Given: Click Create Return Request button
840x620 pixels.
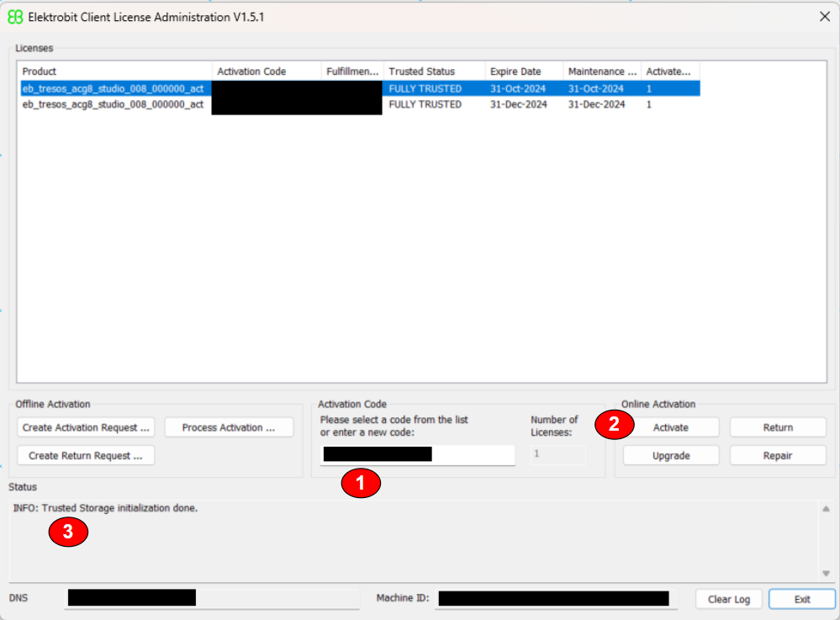Looking at the screenshot, I should [x=86, y=455].
